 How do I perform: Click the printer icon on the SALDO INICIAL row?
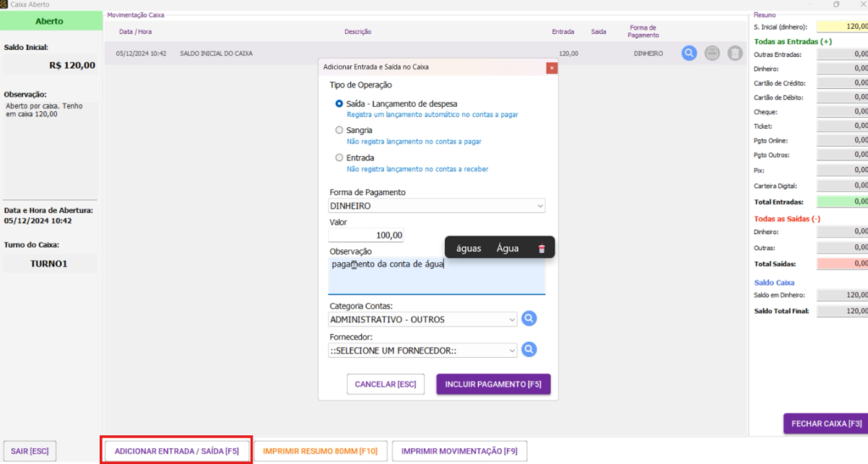click(712, 53)
